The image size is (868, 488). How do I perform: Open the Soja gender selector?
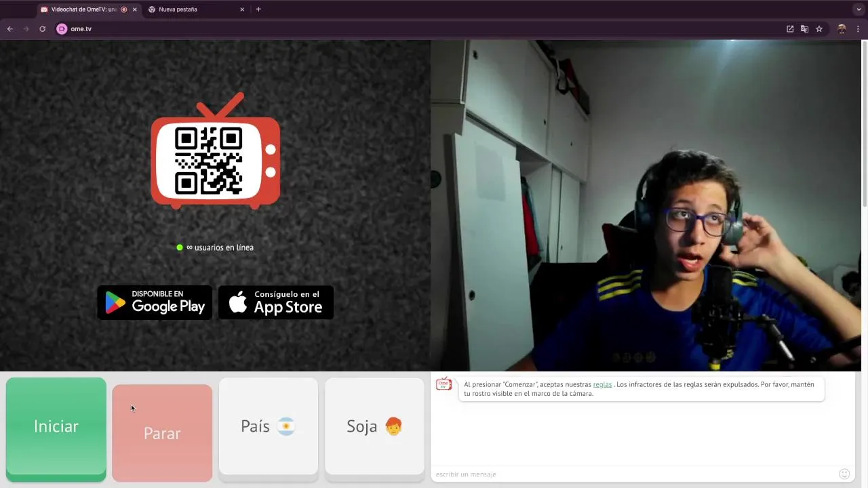point(374,426)
